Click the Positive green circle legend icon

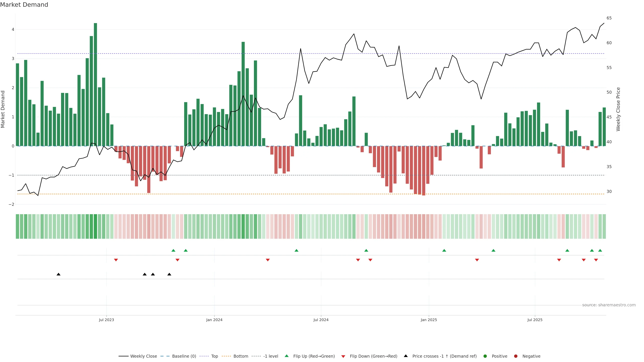tap(485, 356)
